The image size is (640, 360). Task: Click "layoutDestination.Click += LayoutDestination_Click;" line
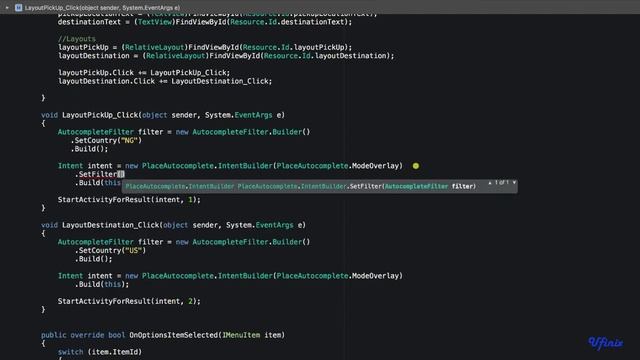165,81
